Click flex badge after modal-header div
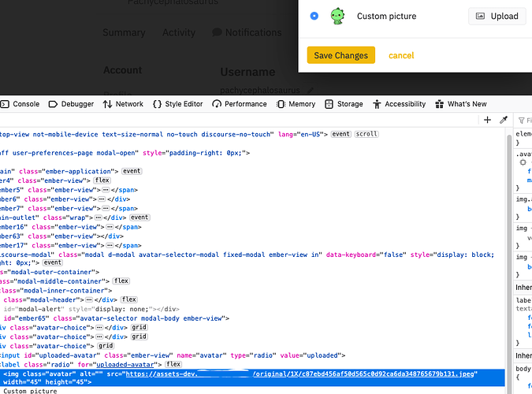Viewport: 532px width, 394px height. [129, 299]
